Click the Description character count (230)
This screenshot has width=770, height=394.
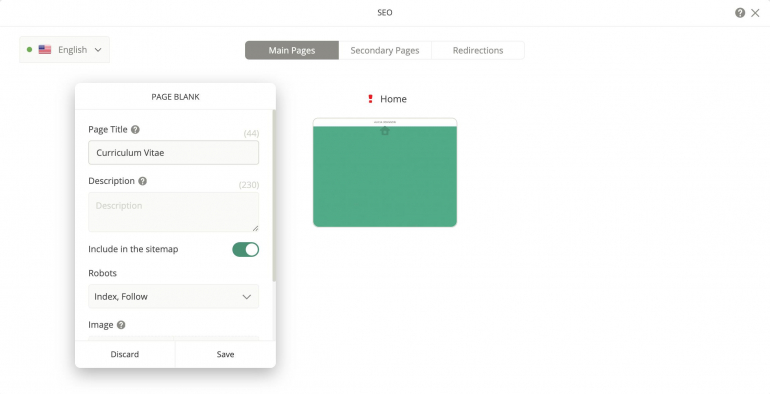tap(249, 185)
